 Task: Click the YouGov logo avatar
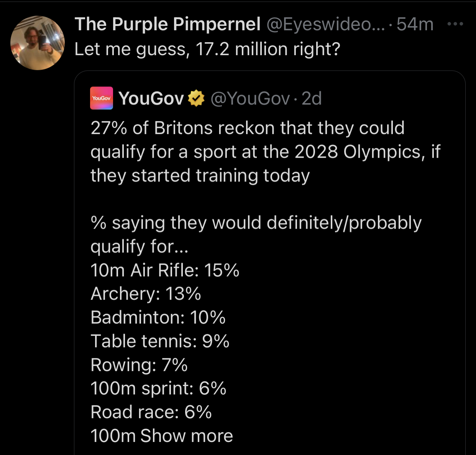point(102,98)
